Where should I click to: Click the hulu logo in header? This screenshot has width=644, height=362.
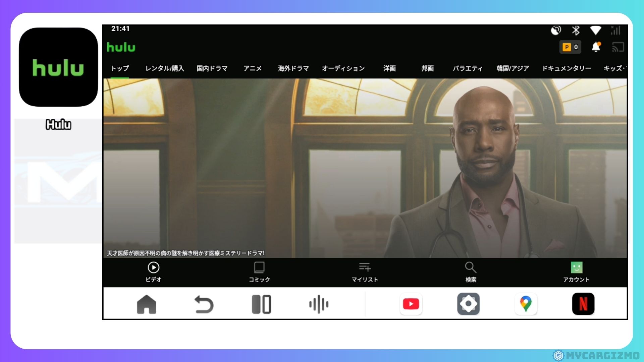coord(121,47)
